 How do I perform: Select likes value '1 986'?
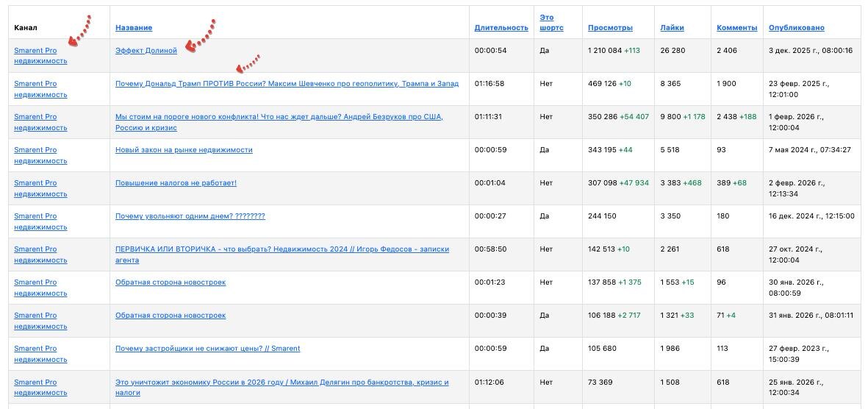click(670, 349)
